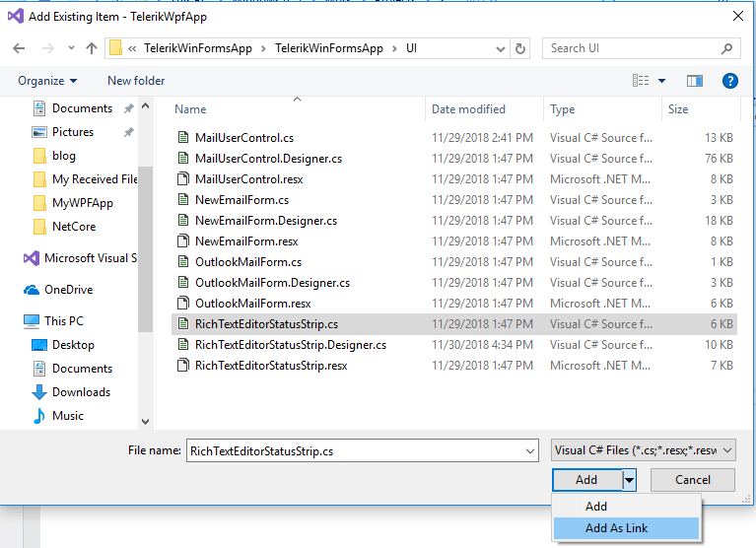
Task: Click the navigation pane scrollbar thumb
Action: tap(145, 248)
